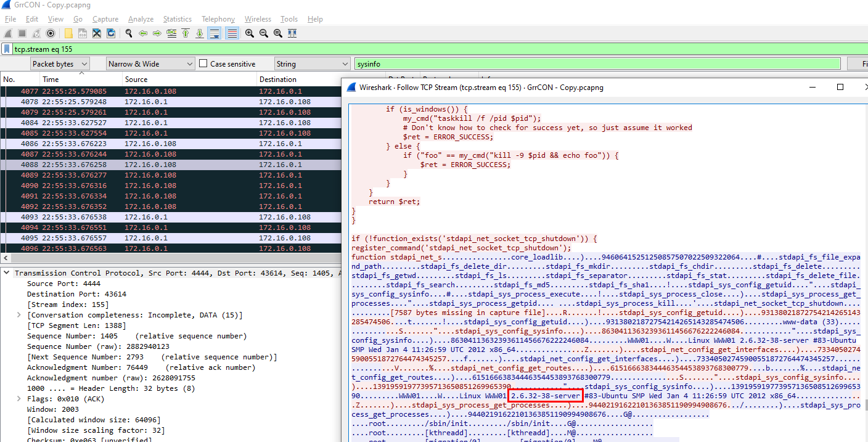
Task: Go to the first packet icon
Action: click(x=186, y=33)
